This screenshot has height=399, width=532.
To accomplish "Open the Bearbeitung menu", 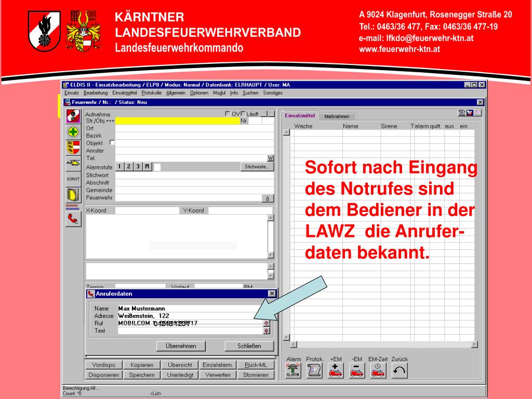I will (x=96, y=93).
